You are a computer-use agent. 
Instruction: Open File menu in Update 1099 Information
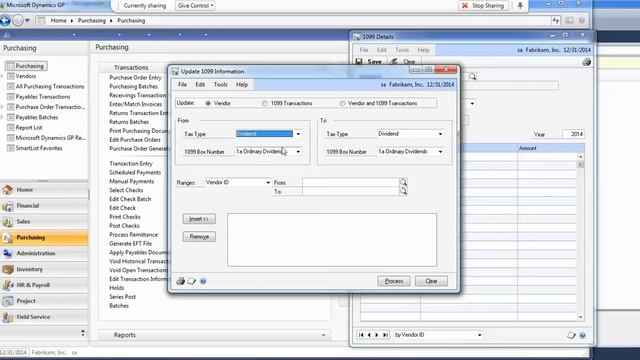182,84
